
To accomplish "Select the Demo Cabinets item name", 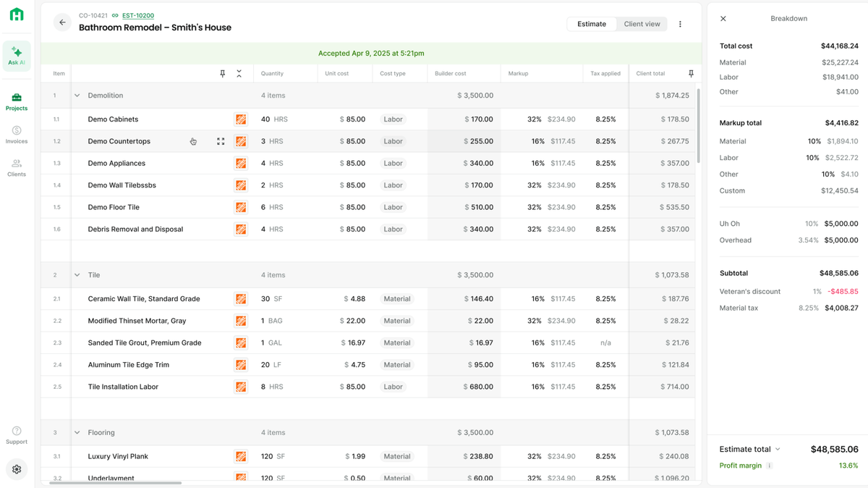I will coord(113,119).
